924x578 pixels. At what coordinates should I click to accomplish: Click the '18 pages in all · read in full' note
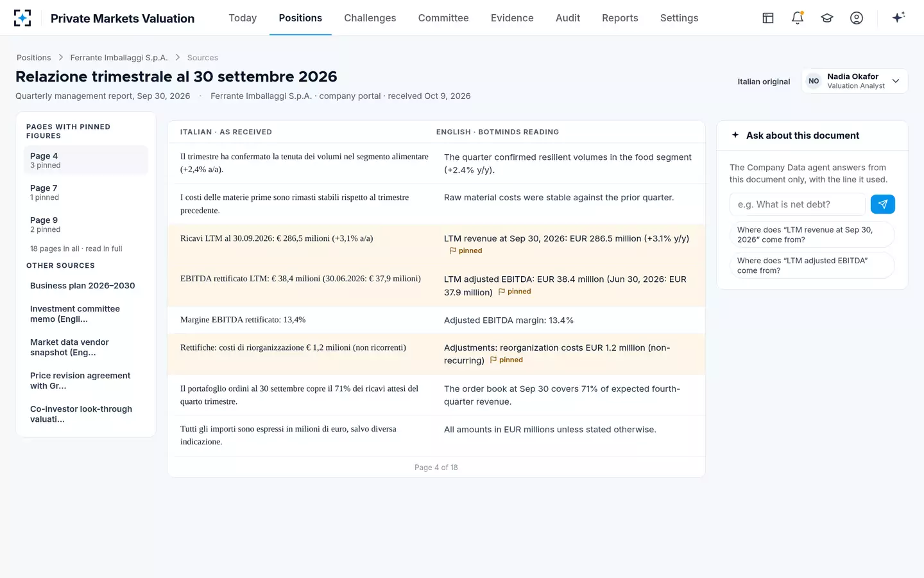click(x=76, y=249)
